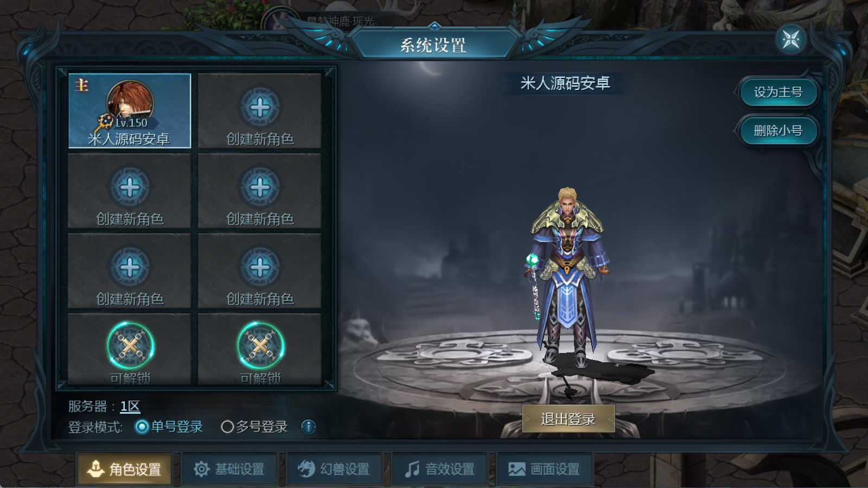Select the 角色设置 tab
This screenshot has width=868, height=488.
point(124,468)
